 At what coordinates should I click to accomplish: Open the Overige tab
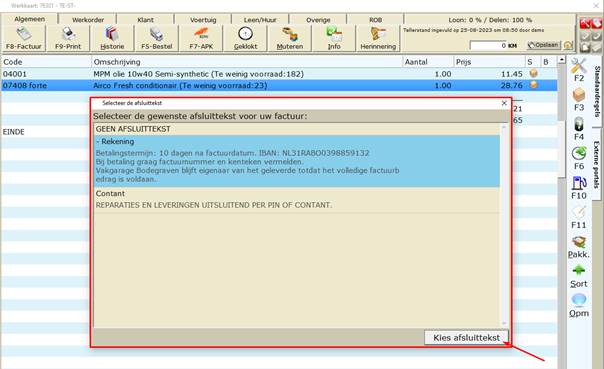pyautogui.click(x=318, y=20)
